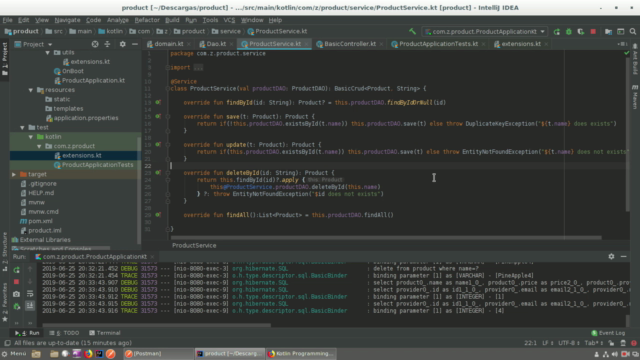The height and width of the screenshot is (360, 640).
Task: Click the camera dump threads icon
Action: click(16, 294)
